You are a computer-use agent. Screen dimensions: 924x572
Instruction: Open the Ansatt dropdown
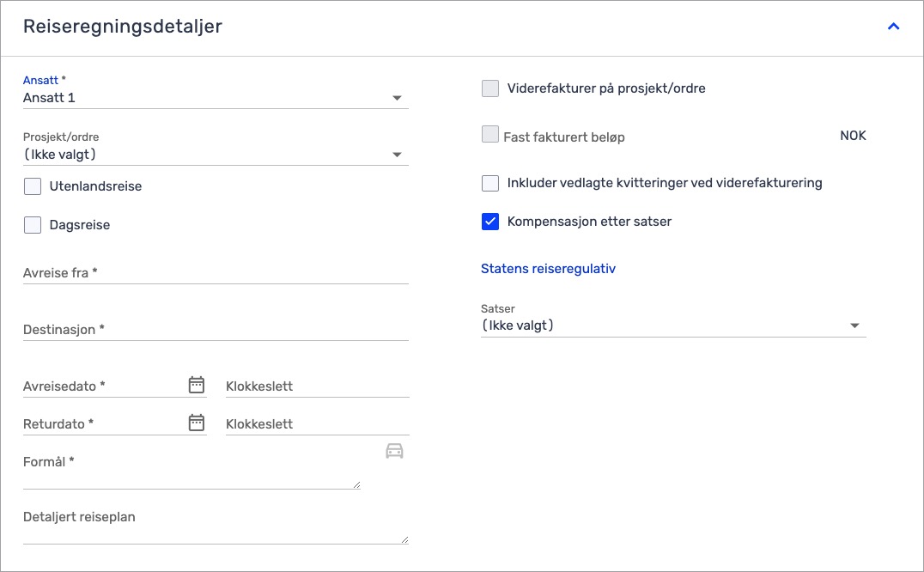[x=215, y=98]
